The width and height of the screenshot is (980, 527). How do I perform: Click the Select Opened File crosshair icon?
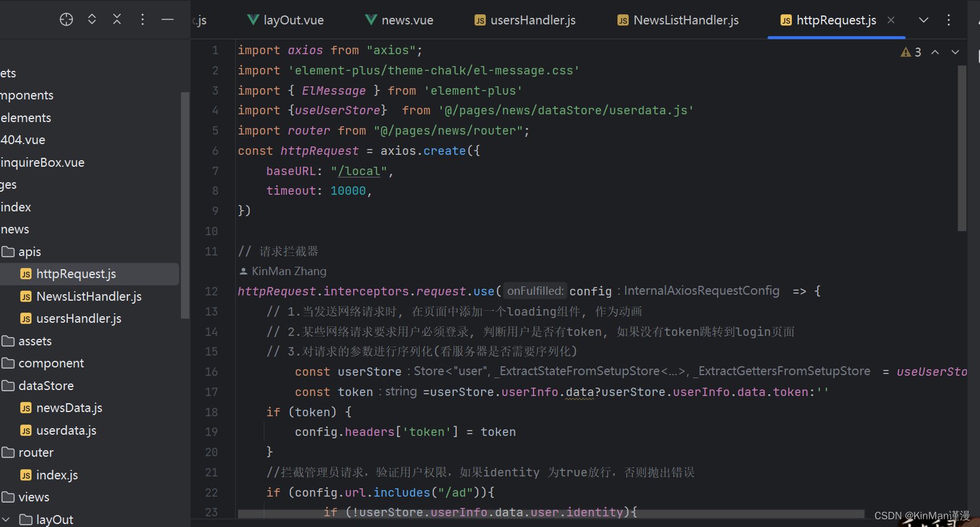click(66, 20)
